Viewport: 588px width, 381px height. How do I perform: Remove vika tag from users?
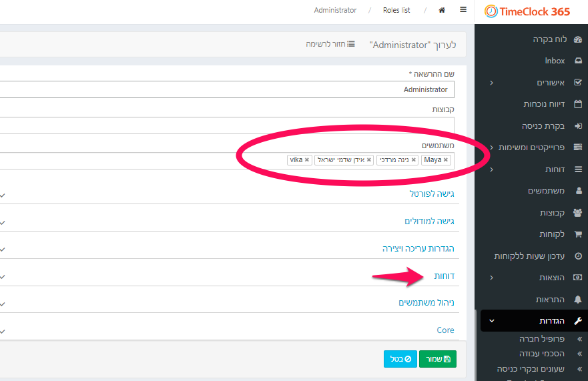[x=307, y=159]
